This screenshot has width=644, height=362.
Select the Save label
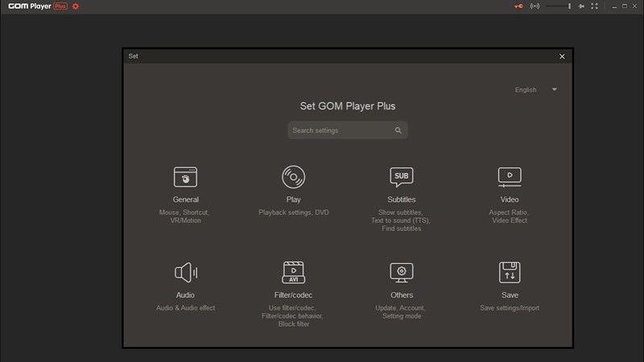point(510,295)
